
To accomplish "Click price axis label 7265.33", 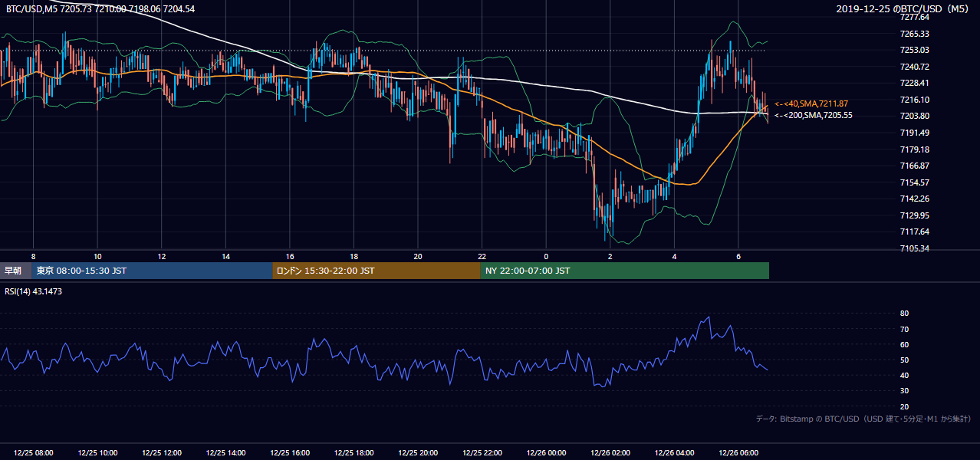I will (x=914, y=34).
